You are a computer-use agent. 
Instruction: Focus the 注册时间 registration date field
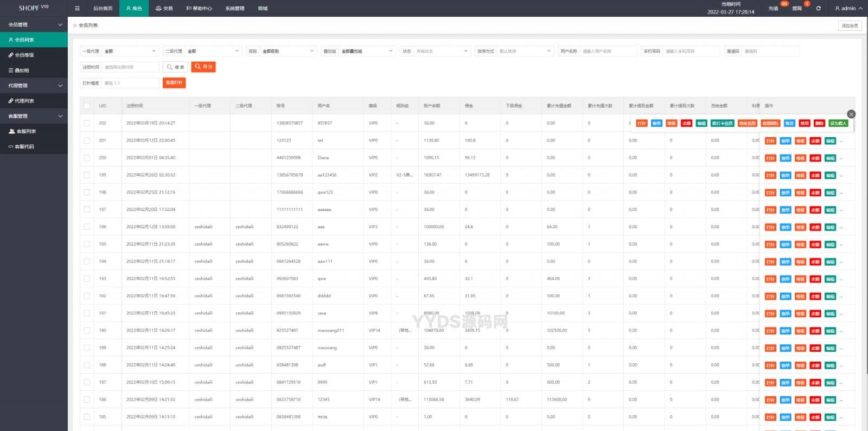click(x=130, y=67)
